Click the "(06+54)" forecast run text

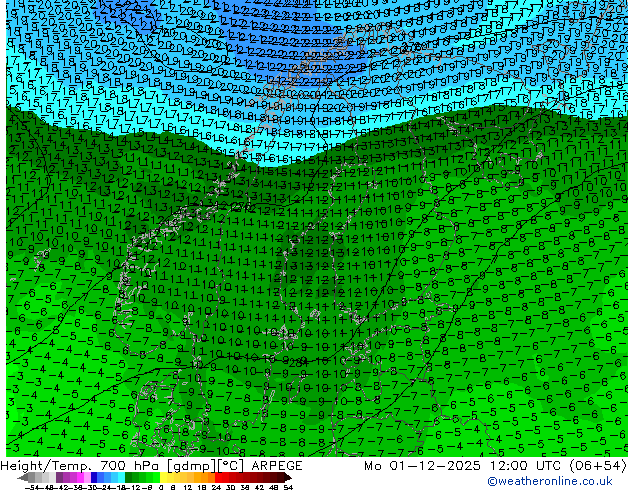click(x=598, y=466)
